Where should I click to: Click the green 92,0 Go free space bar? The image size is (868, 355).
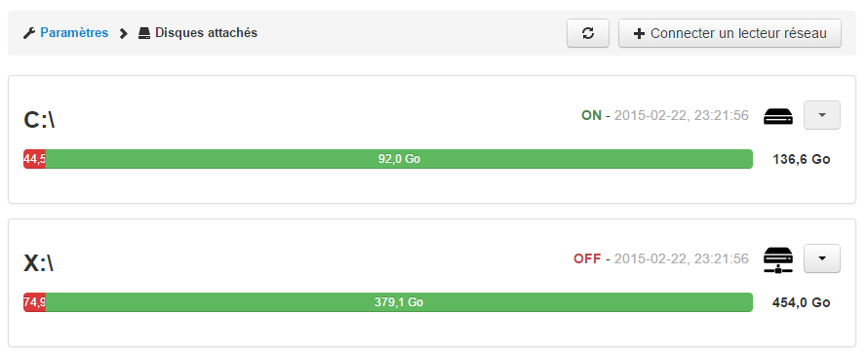point(399,159)
